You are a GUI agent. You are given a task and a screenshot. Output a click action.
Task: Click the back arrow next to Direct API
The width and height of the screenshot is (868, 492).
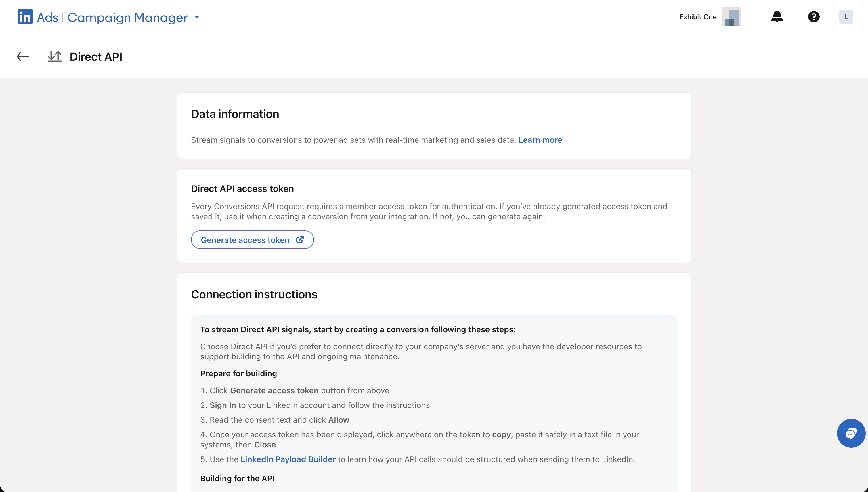(x=22, y=56)
